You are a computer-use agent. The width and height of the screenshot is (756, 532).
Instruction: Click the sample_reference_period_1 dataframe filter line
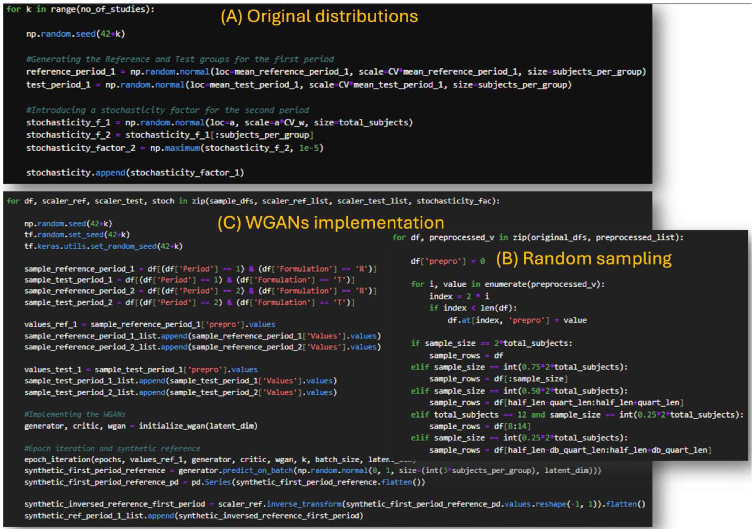[200, 269]
